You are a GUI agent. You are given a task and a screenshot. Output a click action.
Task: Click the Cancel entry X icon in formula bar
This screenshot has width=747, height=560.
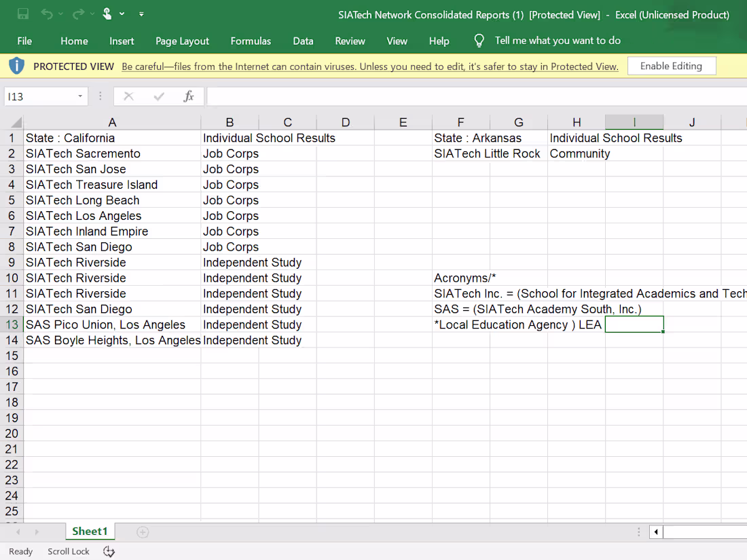point(128,96)
